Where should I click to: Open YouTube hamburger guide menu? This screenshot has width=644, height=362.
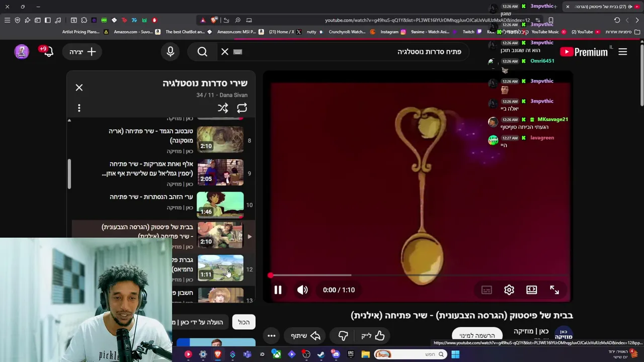click(x=623, y=52)
